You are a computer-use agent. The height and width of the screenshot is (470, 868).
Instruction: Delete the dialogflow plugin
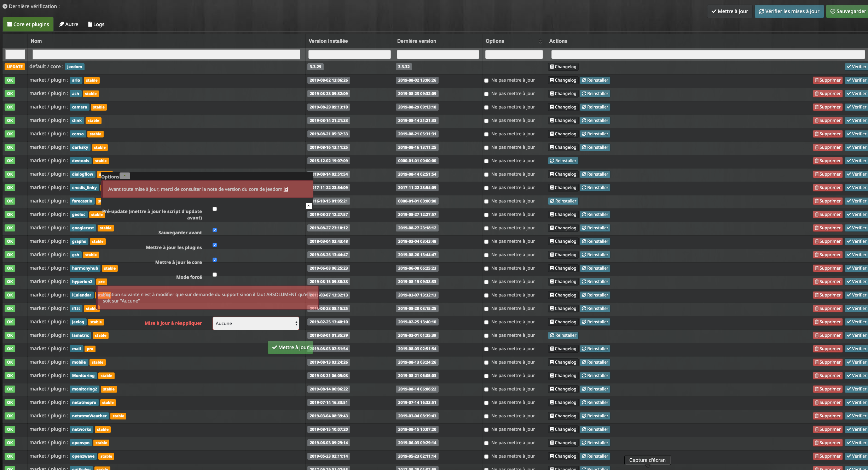coord(828,174)
